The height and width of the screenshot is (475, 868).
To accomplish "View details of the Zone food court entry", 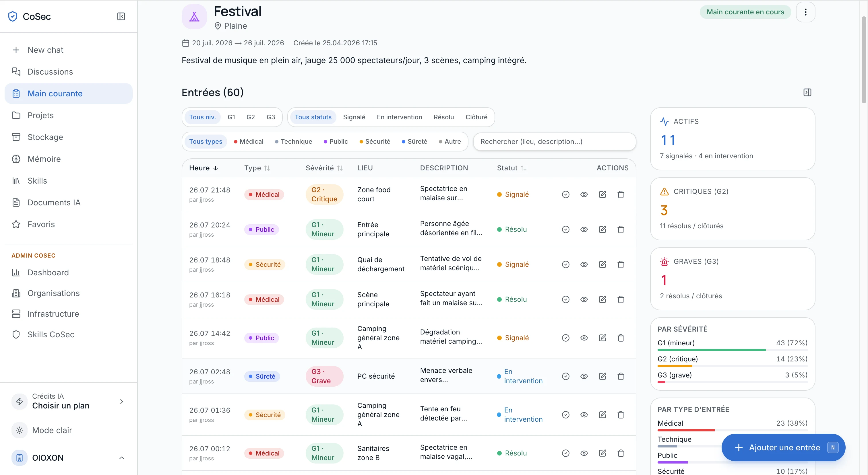I will pyautogui.click(x=584, y=194).
